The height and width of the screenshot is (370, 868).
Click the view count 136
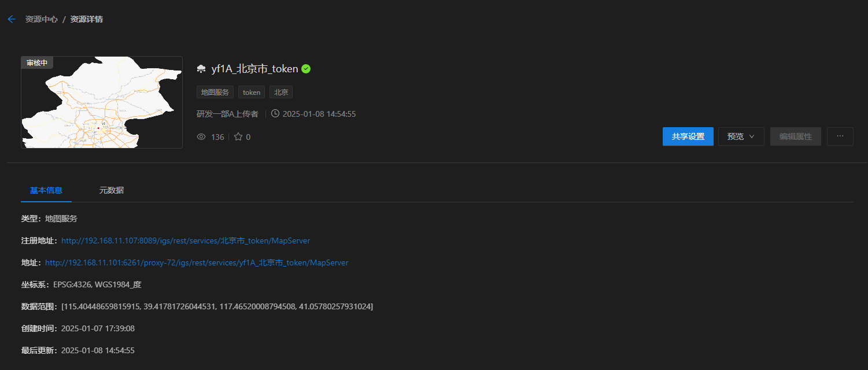[x=217, y=137]
